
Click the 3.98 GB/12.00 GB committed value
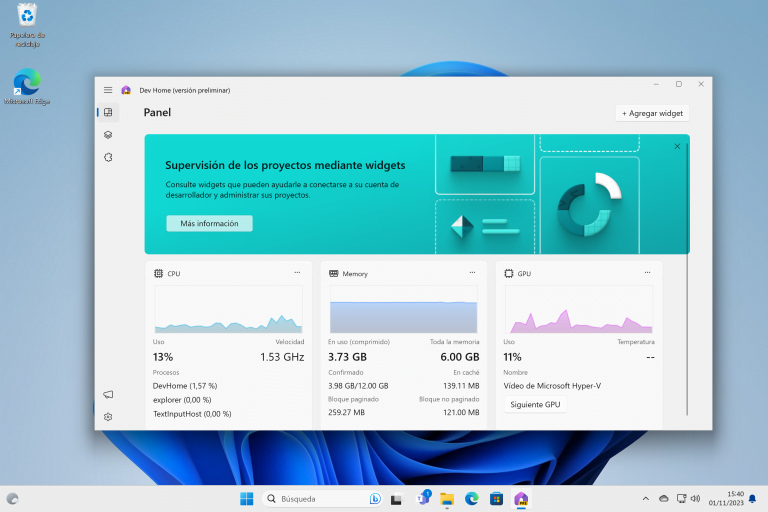tap(358, 386)
